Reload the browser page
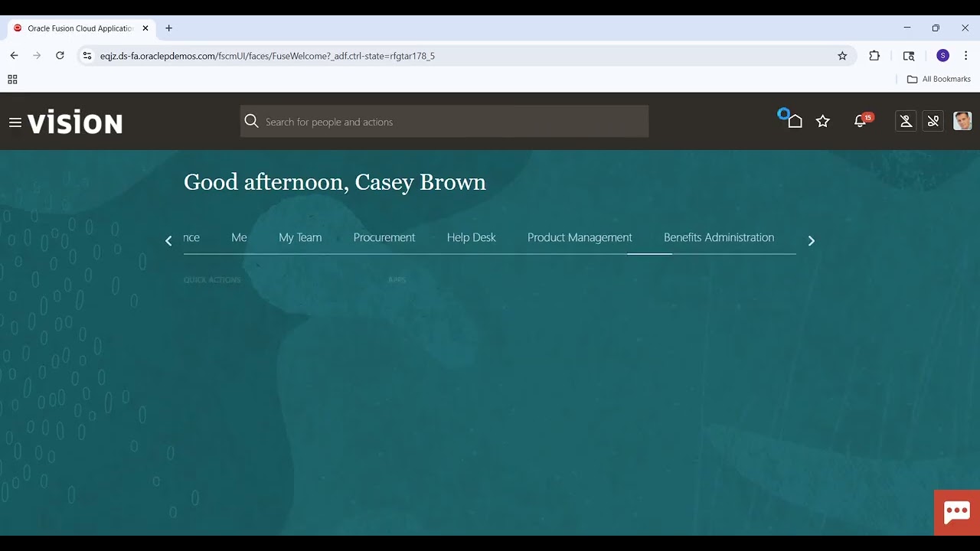Screen dimensions: 980x551 (x=60, y=56)
